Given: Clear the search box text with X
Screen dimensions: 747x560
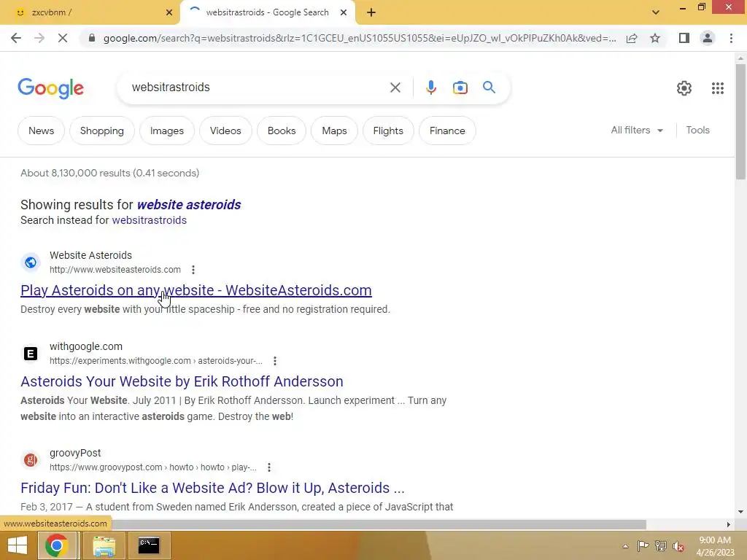Looking at the screenshot, I should point(395,87).
